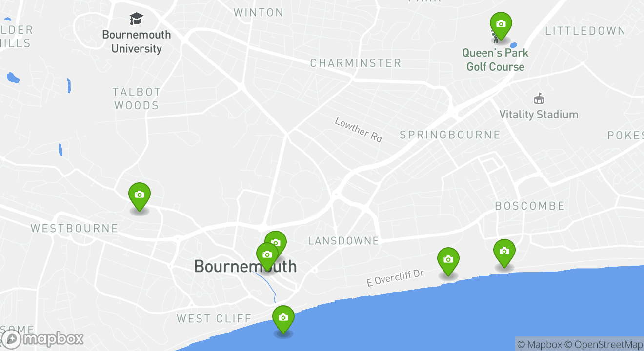
Task: Open the © Mapbox attribution link
Action: click(x=539, y=344)
